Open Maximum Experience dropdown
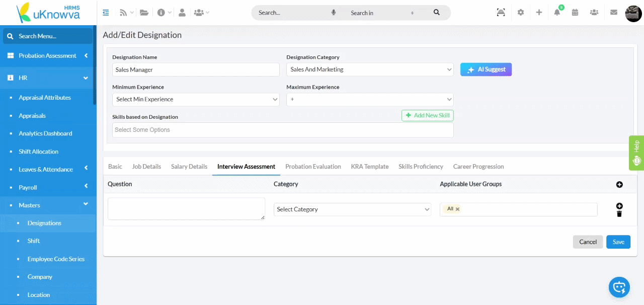 click(370, 99)
